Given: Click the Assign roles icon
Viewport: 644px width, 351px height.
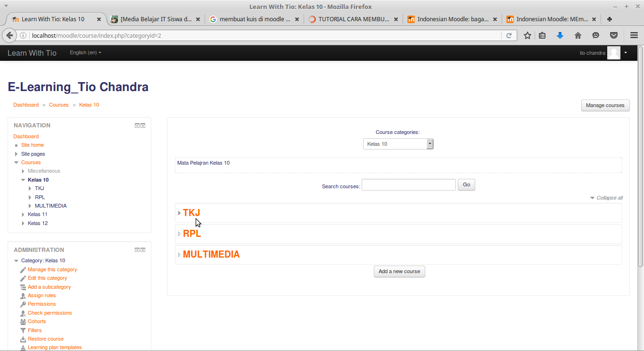Looking at the screenshot, I should pyautogui.click(x=23, y=295).
